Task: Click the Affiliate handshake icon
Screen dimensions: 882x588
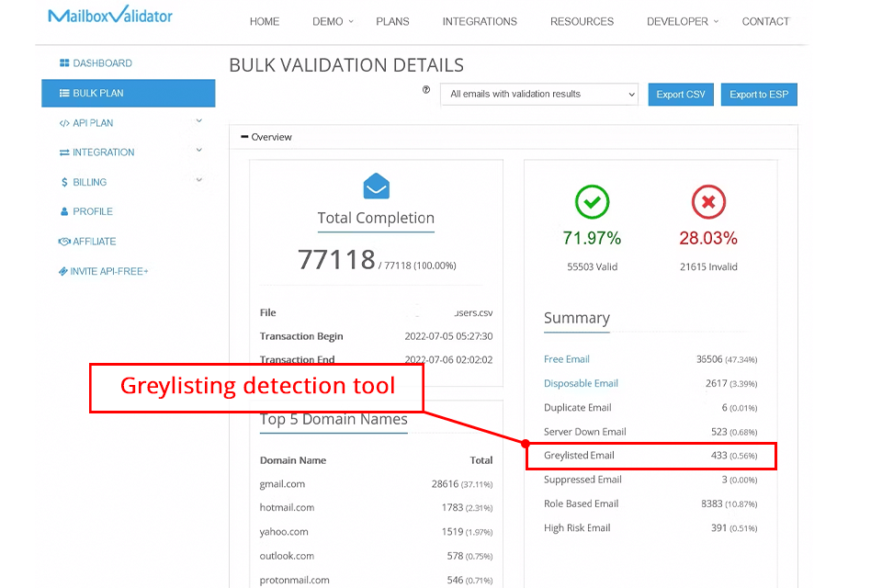Action: click(64, 242)
